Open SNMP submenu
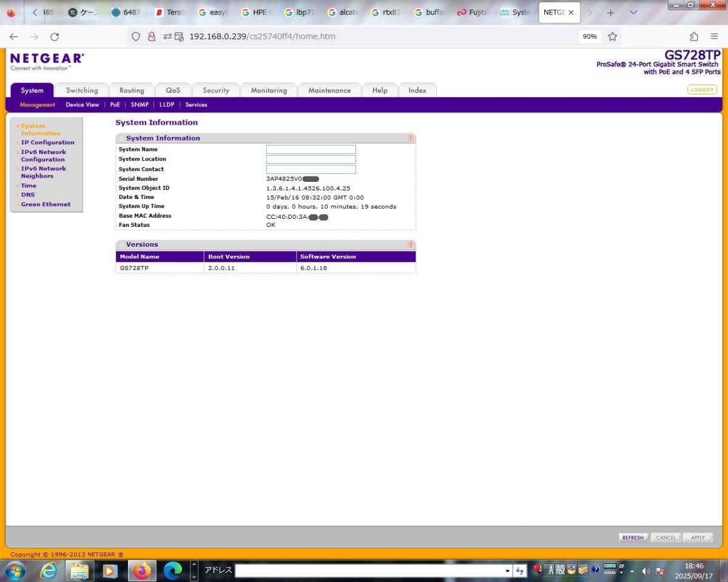Screen dimensions: 728x582 (140, 105)
